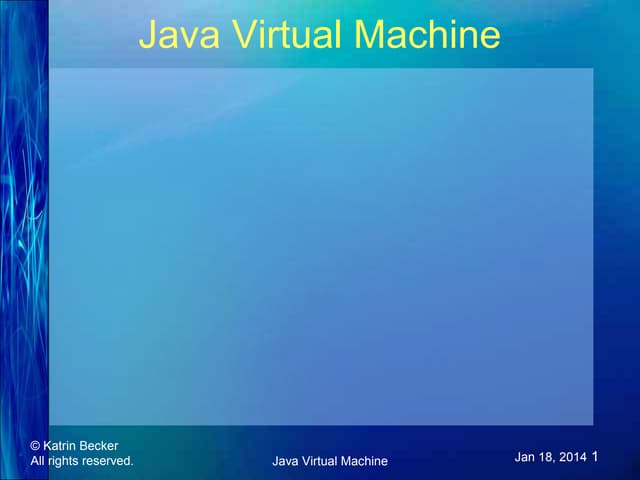This screenshot has width=640, height=480.
Task: Click inside the empty light-blue content box
Action: pos(320,245)
